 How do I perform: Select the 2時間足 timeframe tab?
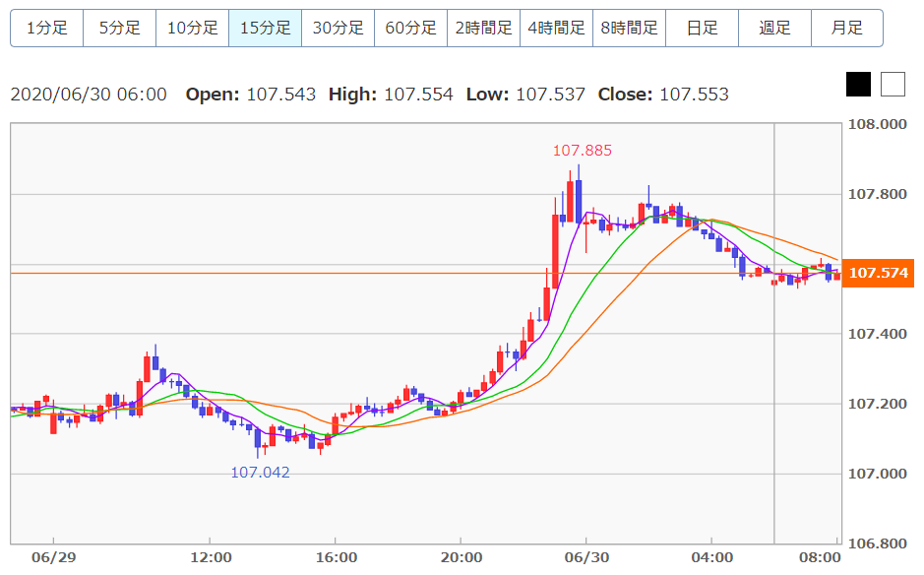pyautogui.click(x=484, y=28)
